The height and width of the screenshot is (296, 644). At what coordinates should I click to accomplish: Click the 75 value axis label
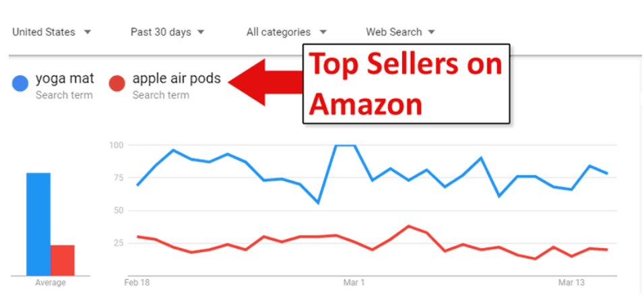pos(119,177)
